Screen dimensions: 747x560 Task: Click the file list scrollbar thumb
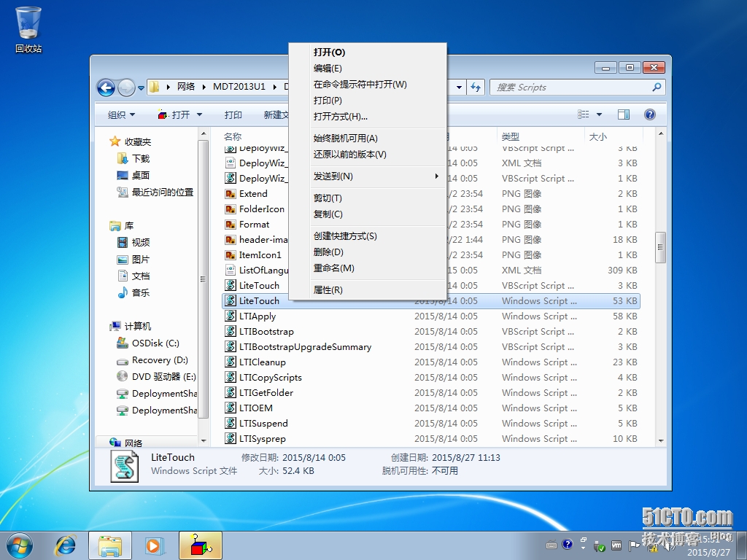[660, 247]
